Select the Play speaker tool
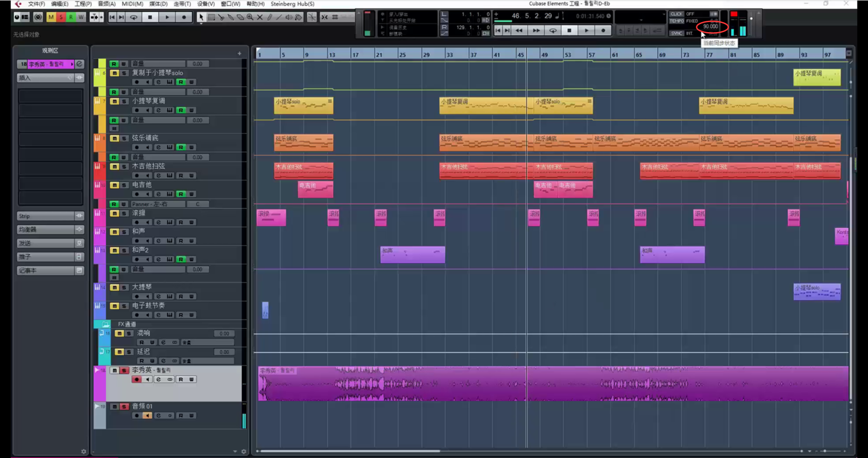 289,17
